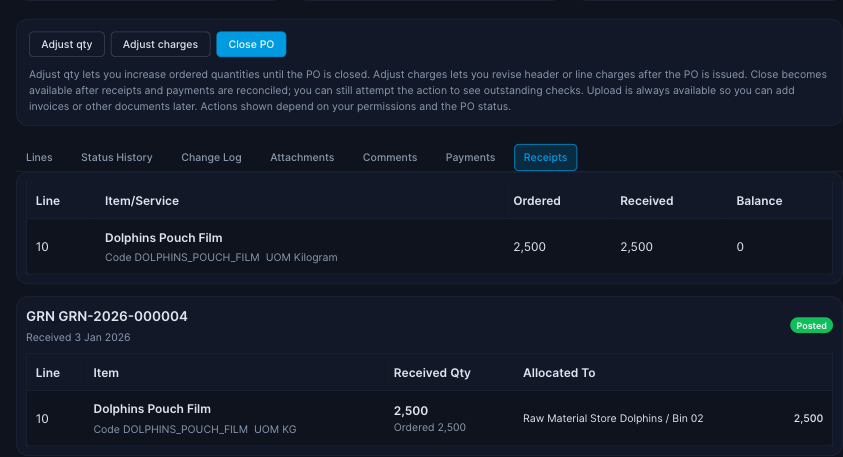Click the Item/Service column header

click(x=142, y=201)
